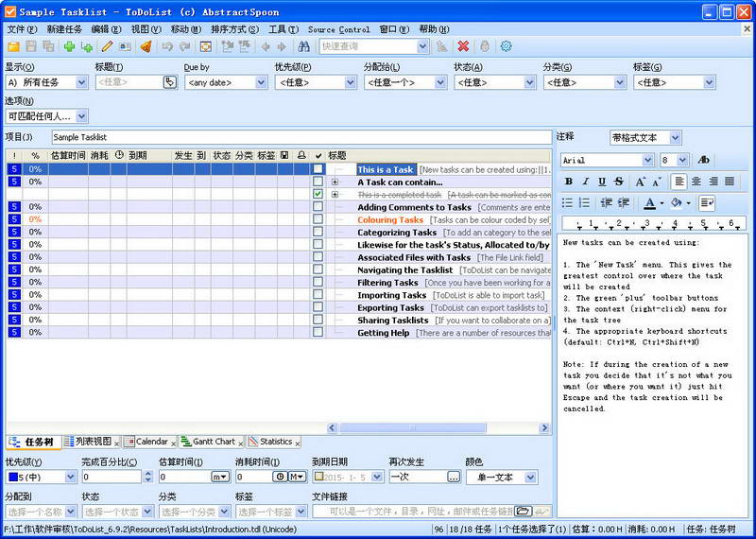Apply strikethrough formatting in comments toolbar

(618, 182)
